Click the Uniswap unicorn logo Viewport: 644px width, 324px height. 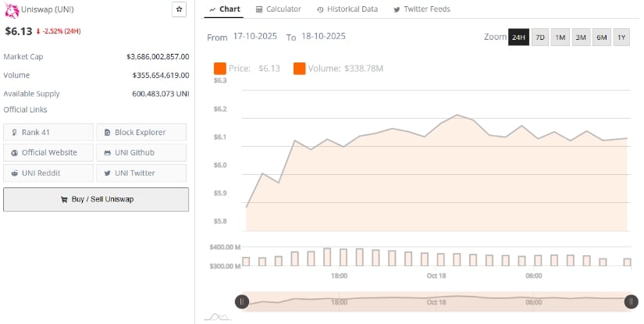point(12,9)
